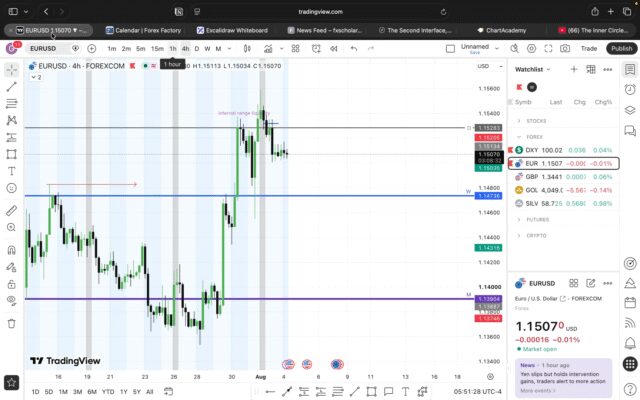Select GBP row in the watchlist

coord(563,177)
